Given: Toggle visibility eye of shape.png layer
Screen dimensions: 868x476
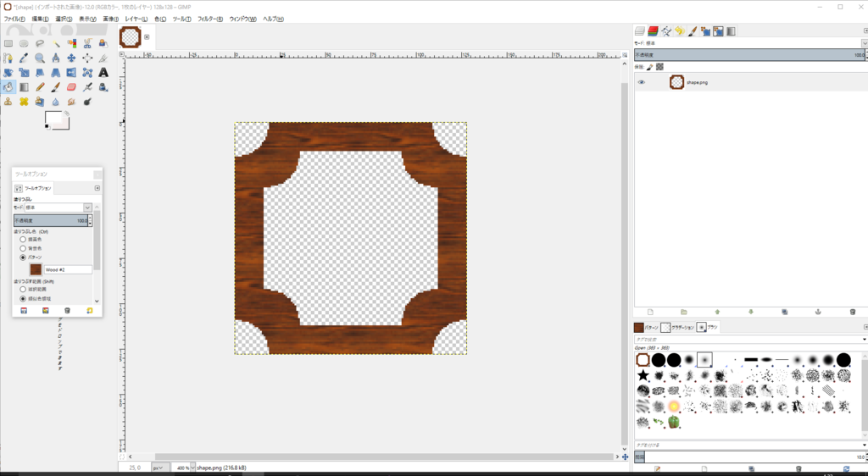Looking at the screenshot, I should click(x=641, y=82).
